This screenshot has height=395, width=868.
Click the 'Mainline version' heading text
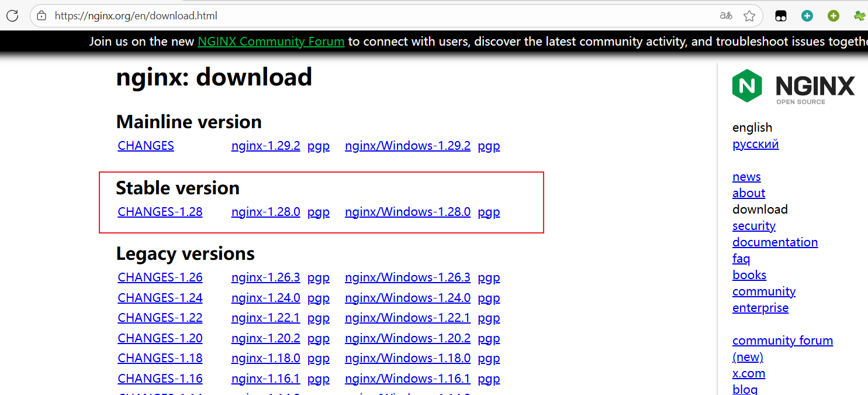189,122
